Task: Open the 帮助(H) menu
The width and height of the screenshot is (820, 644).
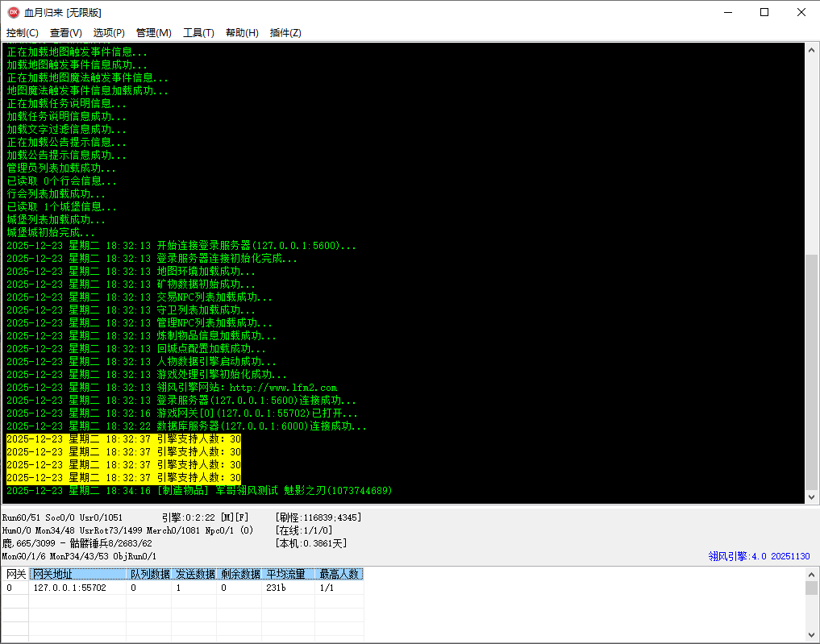Action: [x=242, y=33]
